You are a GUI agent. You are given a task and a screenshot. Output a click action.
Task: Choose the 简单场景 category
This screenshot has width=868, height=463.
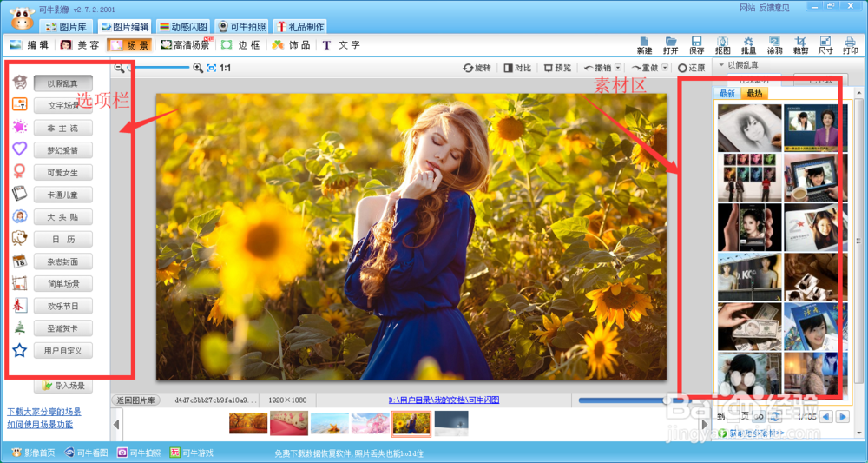(63, 283)
